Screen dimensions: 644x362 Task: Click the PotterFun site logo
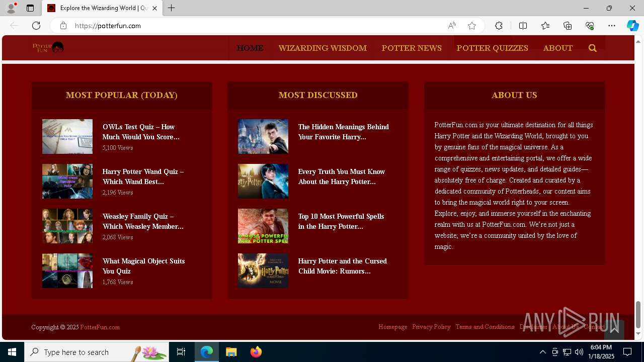tap(48, 48)
